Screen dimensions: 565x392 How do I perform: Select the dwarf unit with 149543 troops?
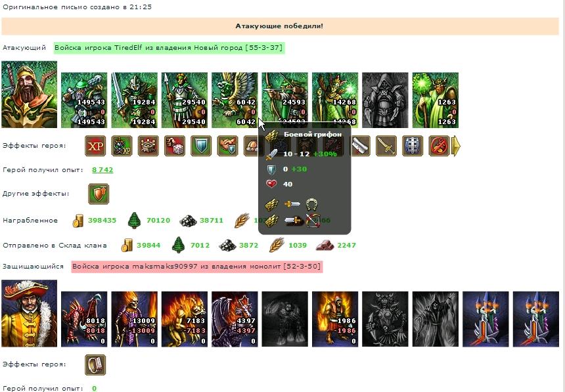84,100
